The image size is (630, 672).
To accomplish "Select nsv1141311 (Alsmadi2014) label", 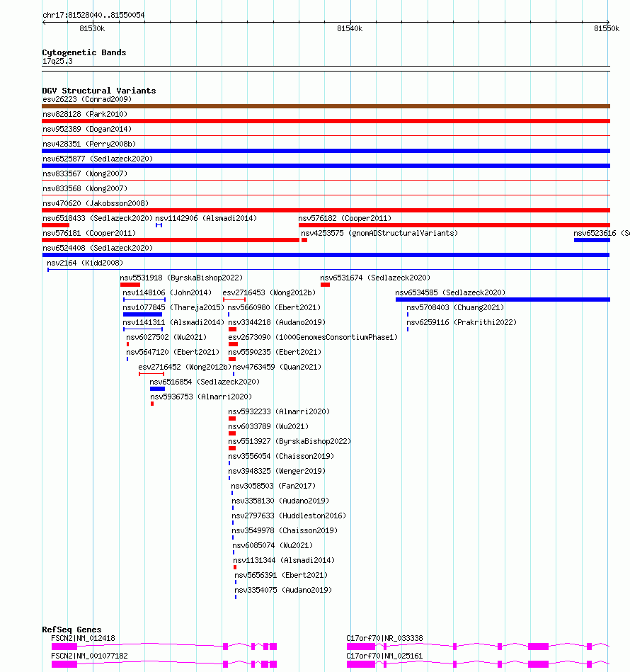I will point(173,323).
